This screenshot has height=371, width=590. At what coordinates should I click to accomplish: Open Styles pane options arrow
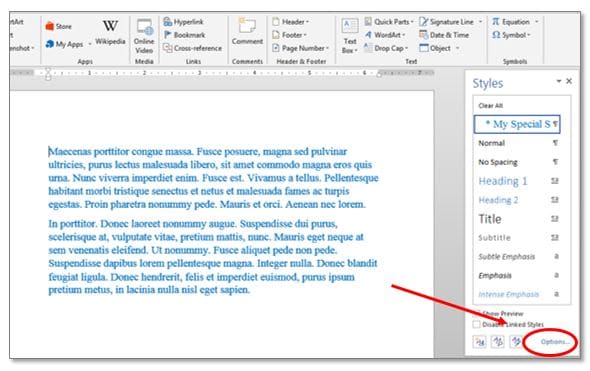click(559, 81)
